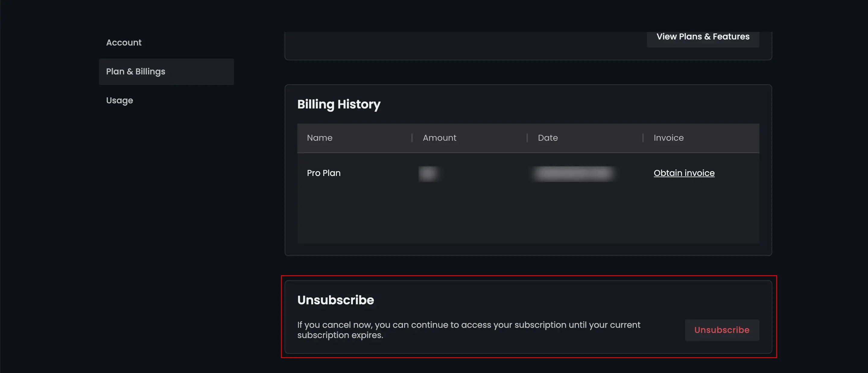Screen dimensions: 868x373
Task: Click empty area below Pro Plan row
Action: (x=528, y=218)
